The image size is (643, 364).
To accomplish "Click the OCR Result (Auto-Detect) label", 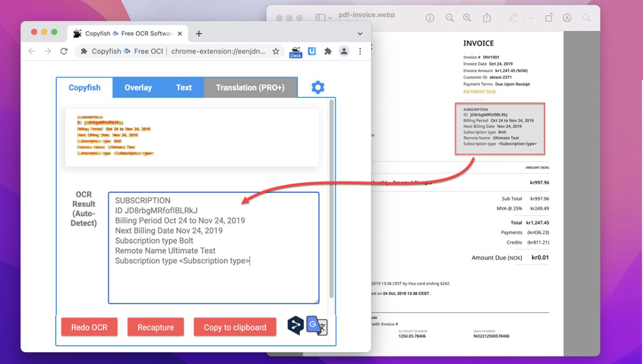I will [x=84, y=209].
